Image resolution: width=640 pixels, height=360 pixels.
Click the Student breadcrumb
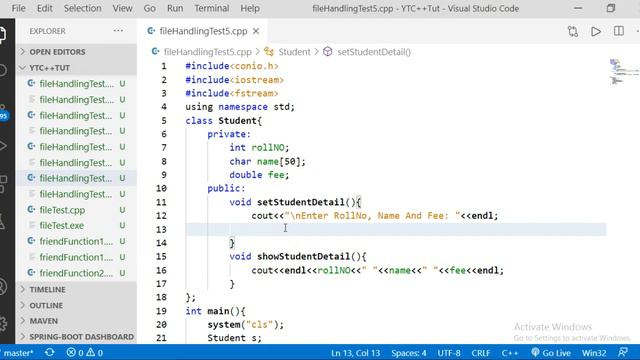tap(294, 52)
